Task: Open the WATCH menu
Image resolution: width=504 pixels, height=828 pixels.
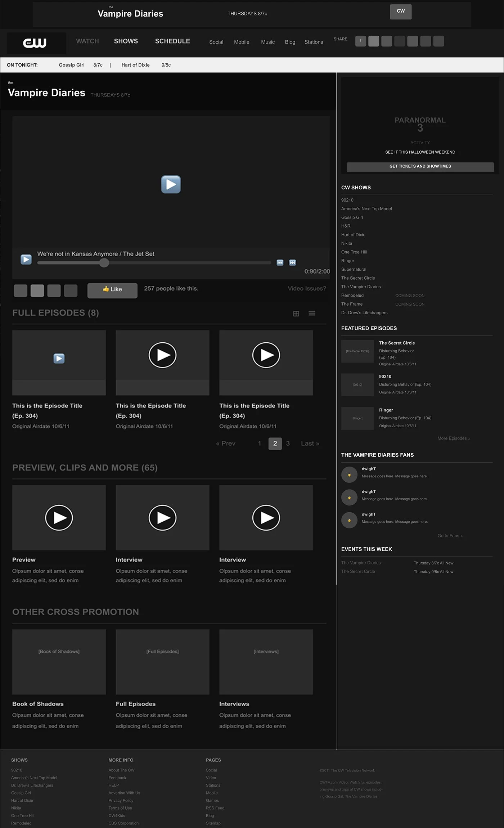Action: pos(87,41)
